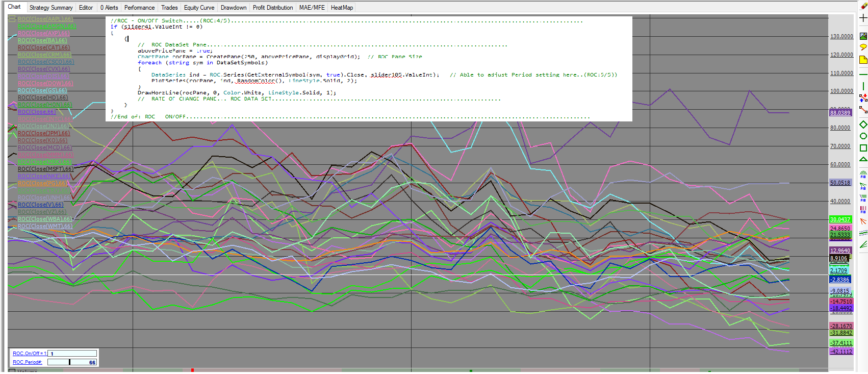Click the ROC.Period# slider handle
This screenshot has height=374, width=868.
pyautogui.click(x=70, y=362)
